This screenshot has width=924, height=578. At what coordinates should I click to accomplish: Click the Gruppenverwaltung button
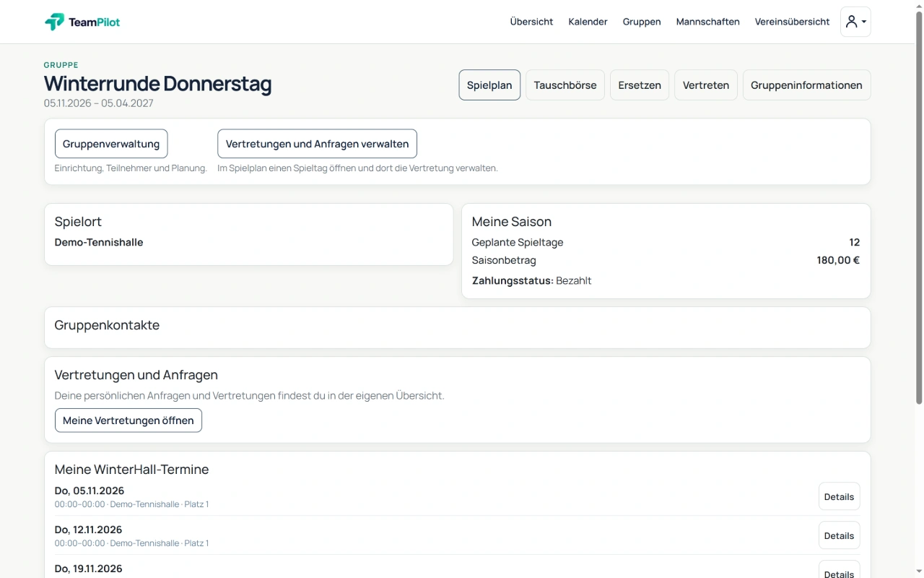click(x=111, y=144)
